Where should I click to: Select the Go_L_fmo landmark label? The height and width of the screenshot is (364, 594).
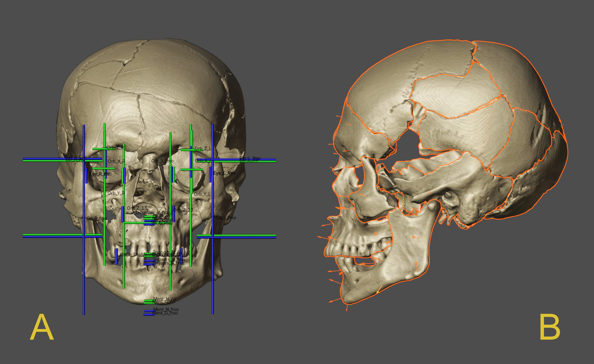point(226,218)
